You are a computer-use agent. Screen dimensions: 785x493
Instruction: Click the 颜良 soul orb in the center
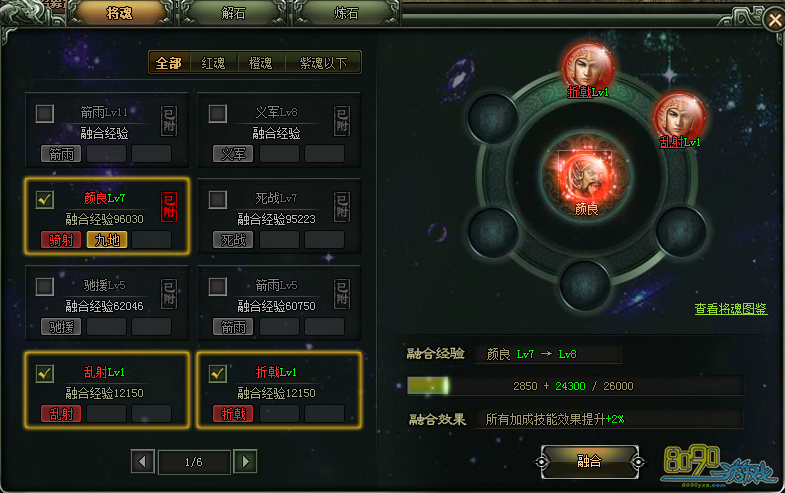click(x=586, y=176)
